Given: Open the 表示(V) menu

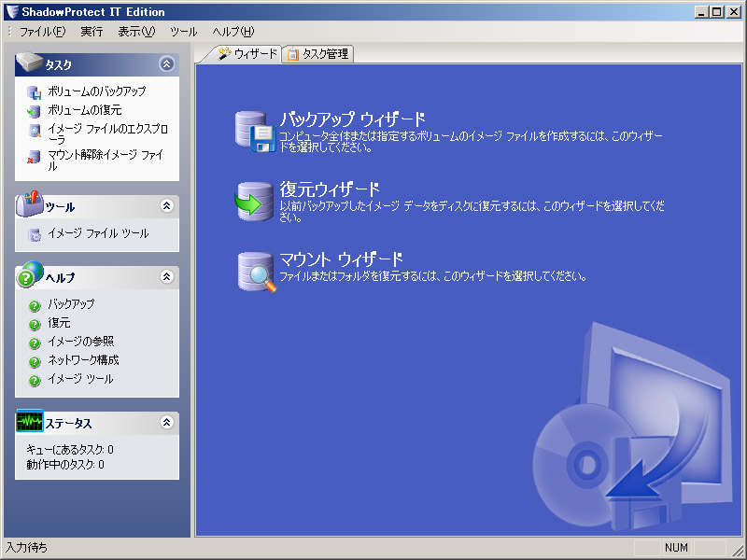Looking at the screenshot, I should [x=136, y=32].
